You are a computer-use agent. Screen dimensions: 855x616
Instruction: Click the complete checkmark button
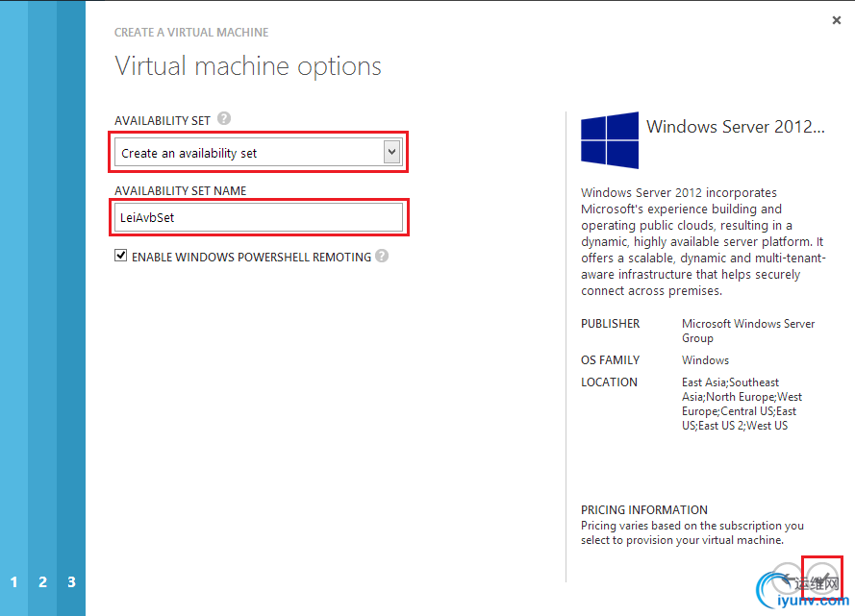[x=822, y=579]
